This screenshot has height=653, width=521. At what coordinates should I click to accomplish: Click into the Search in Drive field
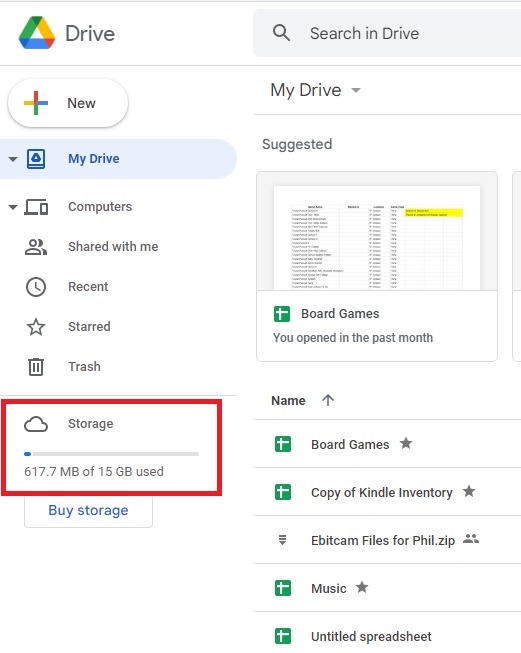tap(387, 33)
